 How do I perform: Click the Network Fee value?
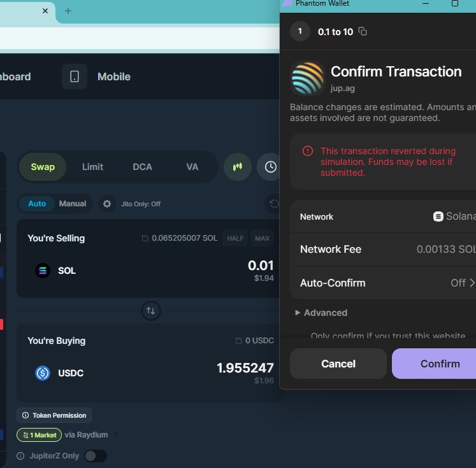point(446,250)
